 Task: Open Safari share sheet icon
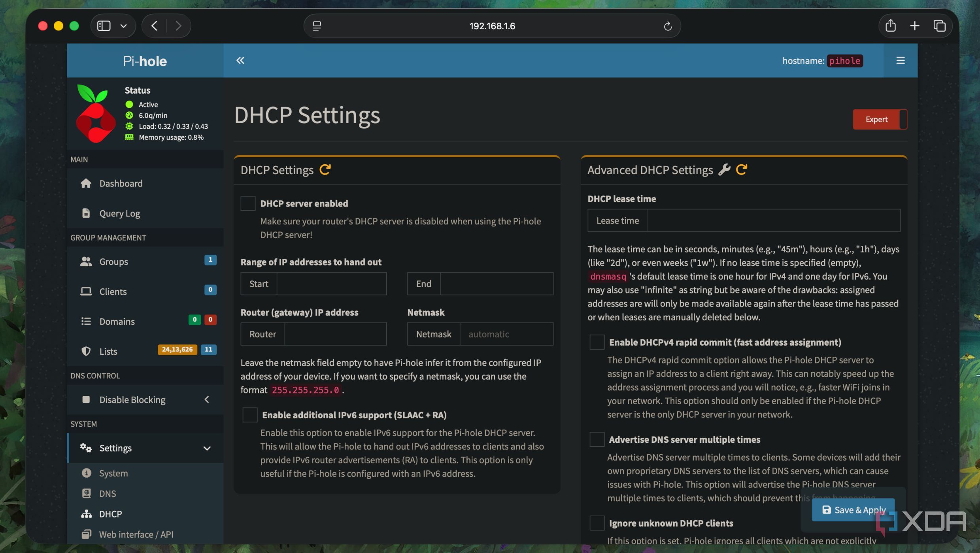coord(890,26)
